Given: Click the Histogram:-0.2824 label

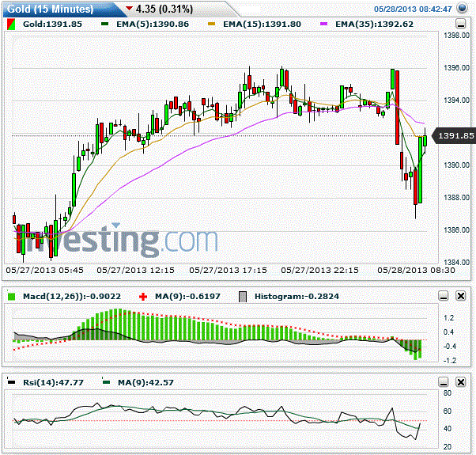Looking at the screenshot, I should (x=297, y=297).
